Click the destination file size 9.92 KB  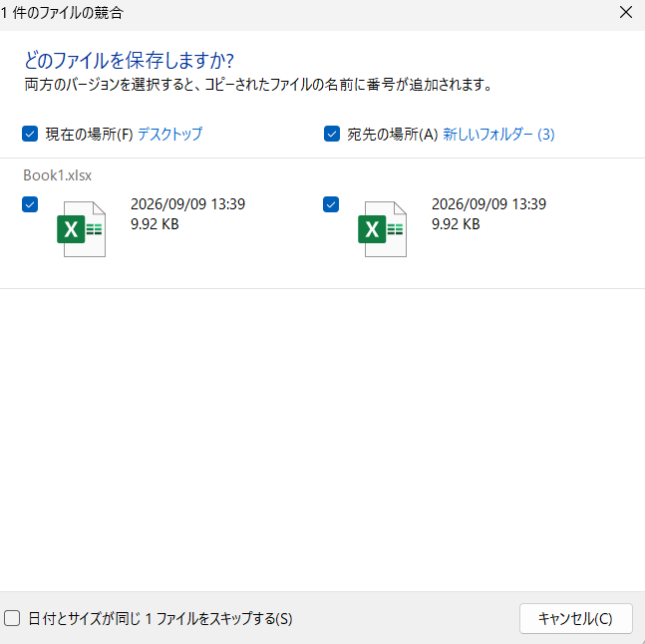[x=456, y=224]
